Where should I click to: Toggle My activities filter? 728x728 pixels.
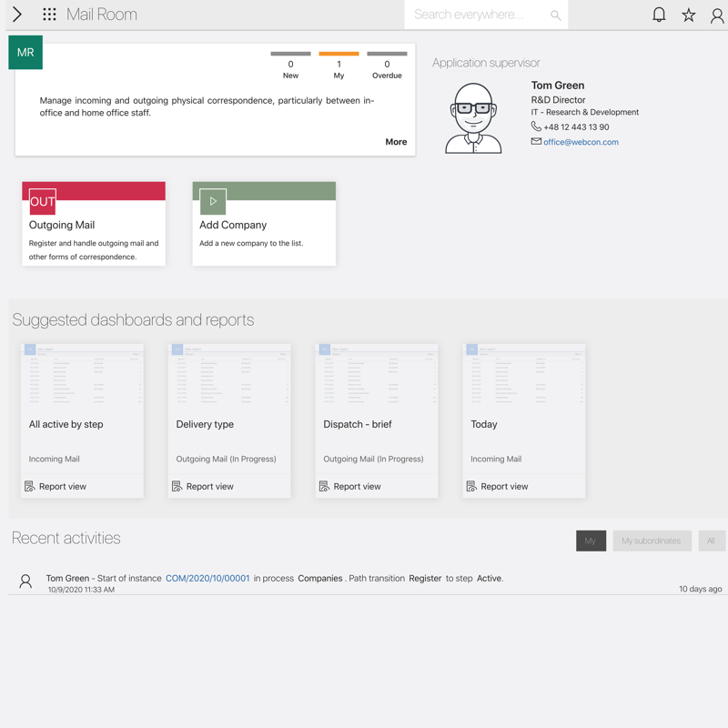[x=591, y=541]
